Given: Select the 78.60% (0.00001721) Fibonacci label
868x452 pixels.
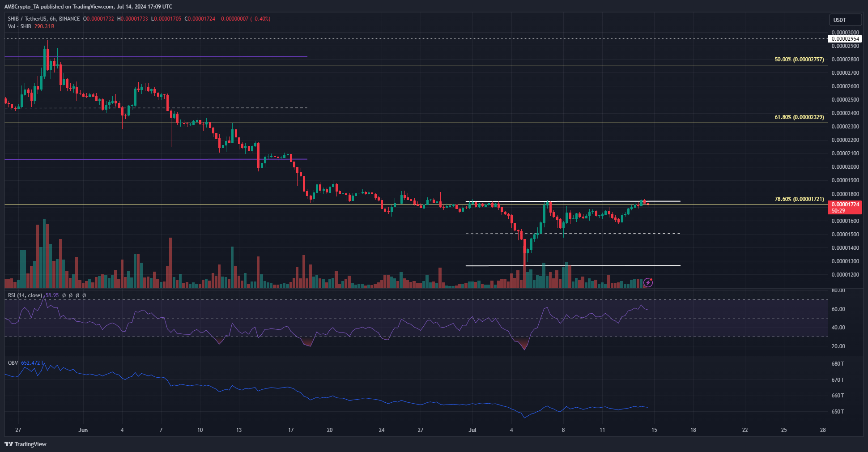Looking at the screenshot, I should pos(799,199).
